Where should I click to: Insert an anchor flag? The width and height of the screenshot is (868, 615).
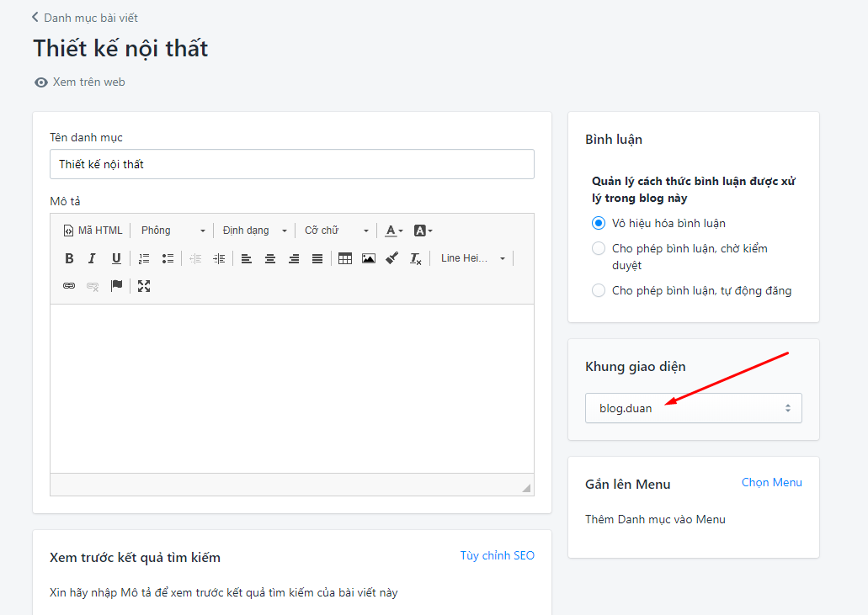click(116, 286)
